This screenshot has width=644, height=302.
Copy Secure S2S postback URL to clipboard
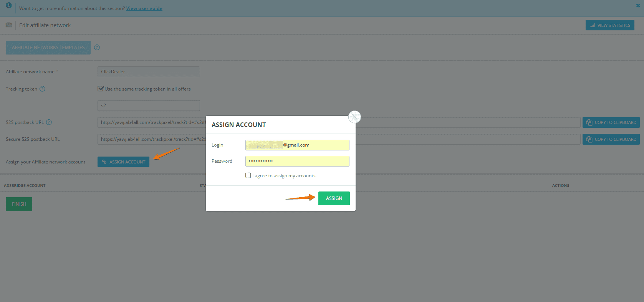(x=611, y=139)
